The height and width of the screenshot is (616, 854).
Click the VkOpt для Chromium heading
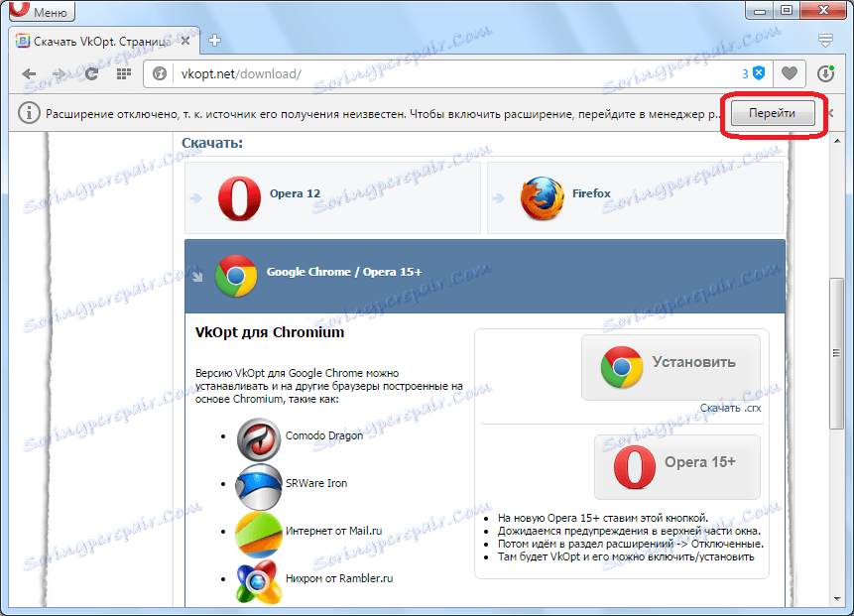point(270,332)
